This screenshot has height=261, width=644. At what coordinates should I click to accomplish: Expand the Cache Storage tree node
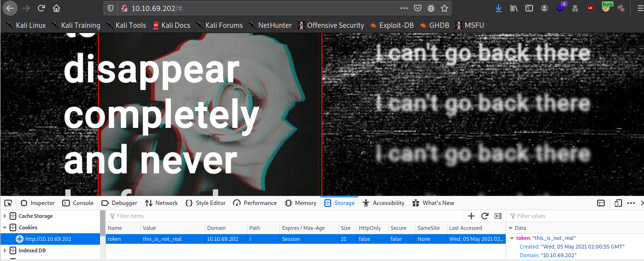pyautogui.click(x=5, y=216)
